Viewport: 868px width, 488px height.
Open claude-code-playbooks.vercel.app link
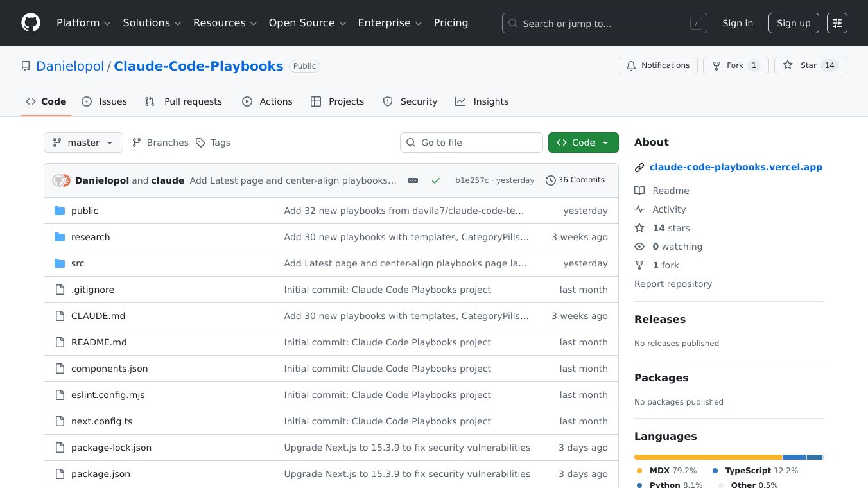[x=736, y=167]
